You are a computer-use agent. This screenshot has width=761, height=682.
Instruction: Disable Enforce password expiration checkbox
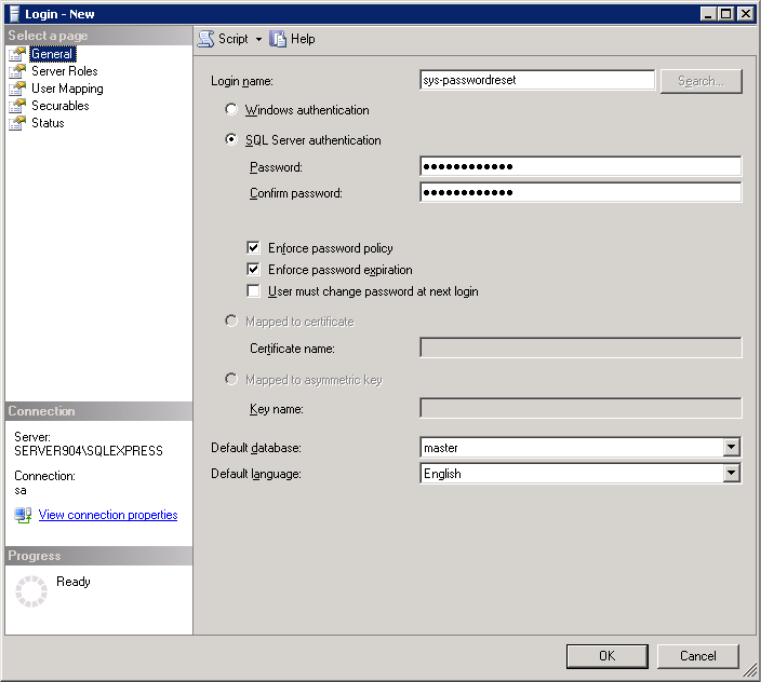tap(254, 270)
